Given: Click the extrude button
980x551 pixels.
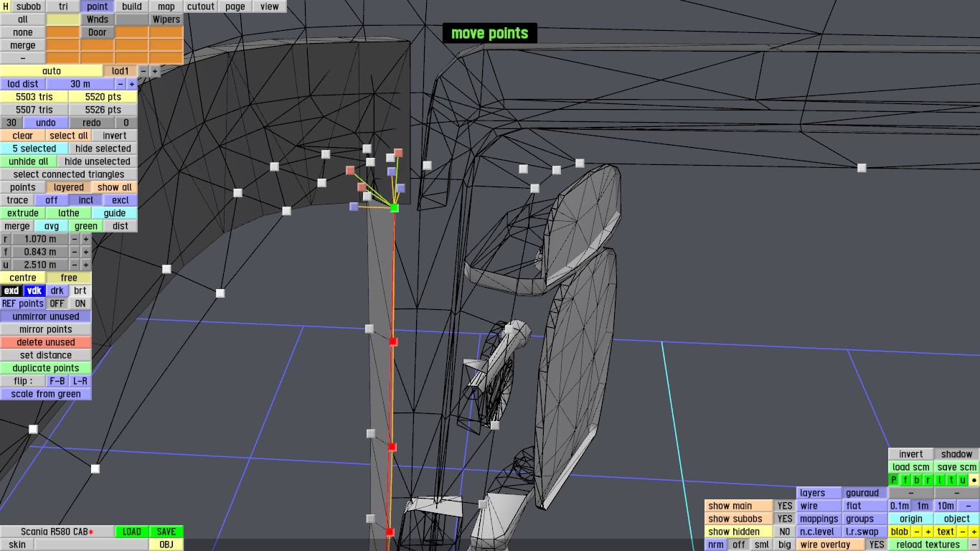Looking at the screenshot, I should tap(23, 213).
